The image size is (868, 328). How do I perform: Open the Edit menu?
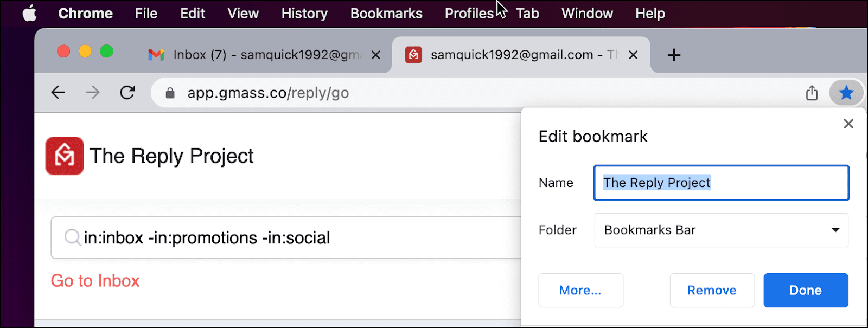(193, 14)
